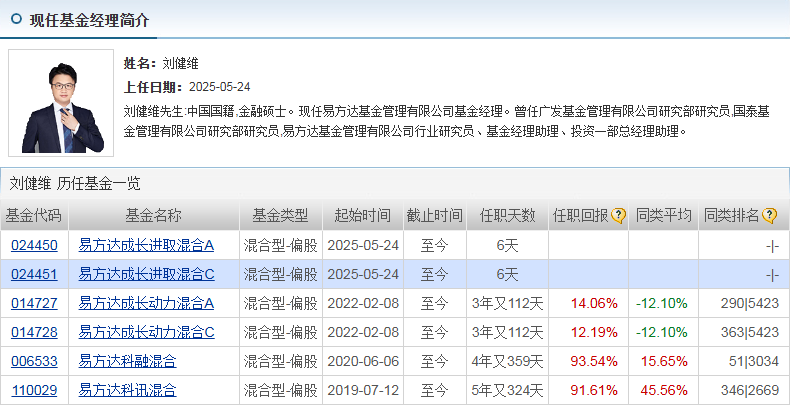
Task: Open the 易方达成长进取混合A fund page
Action: 146,246
